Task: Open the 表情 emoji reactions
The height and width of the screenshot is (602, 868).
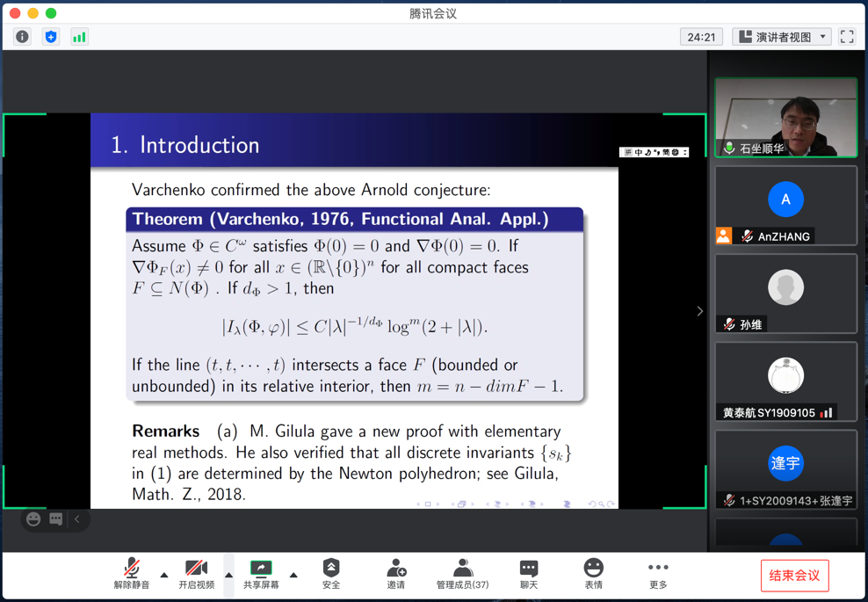Action: pos(594,574)
